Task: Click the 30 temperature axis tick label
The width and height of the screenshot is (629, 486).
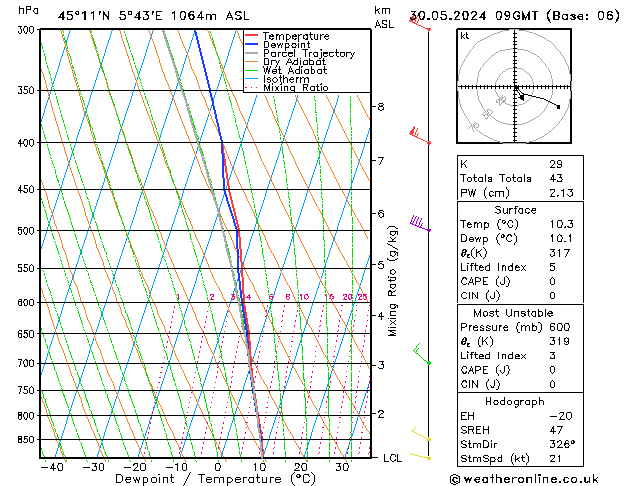Action: [x=342, y=468]
